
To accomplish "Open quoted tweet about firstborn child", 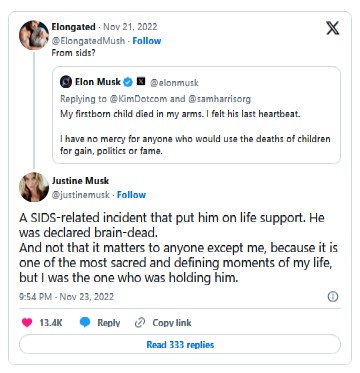I will (x=196, y=115).
